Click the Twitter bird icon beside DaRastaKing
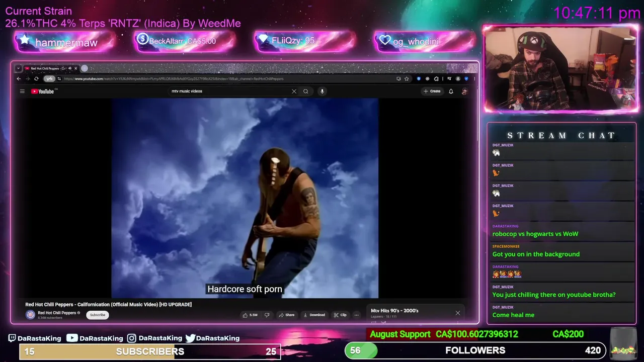644x362 pixels. [x=190, y=338]
